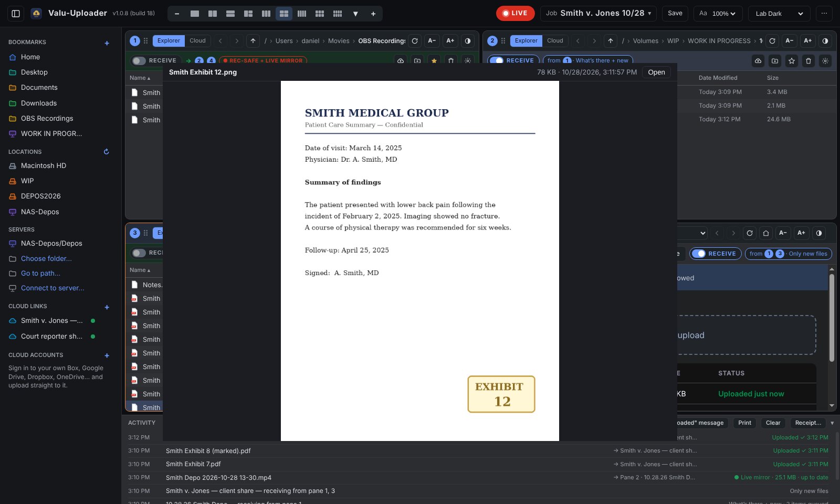The height and width of the screenshot is (504, 840).
Task: Expand the activity options triangle beside Receipt
Action: (832, 423)
